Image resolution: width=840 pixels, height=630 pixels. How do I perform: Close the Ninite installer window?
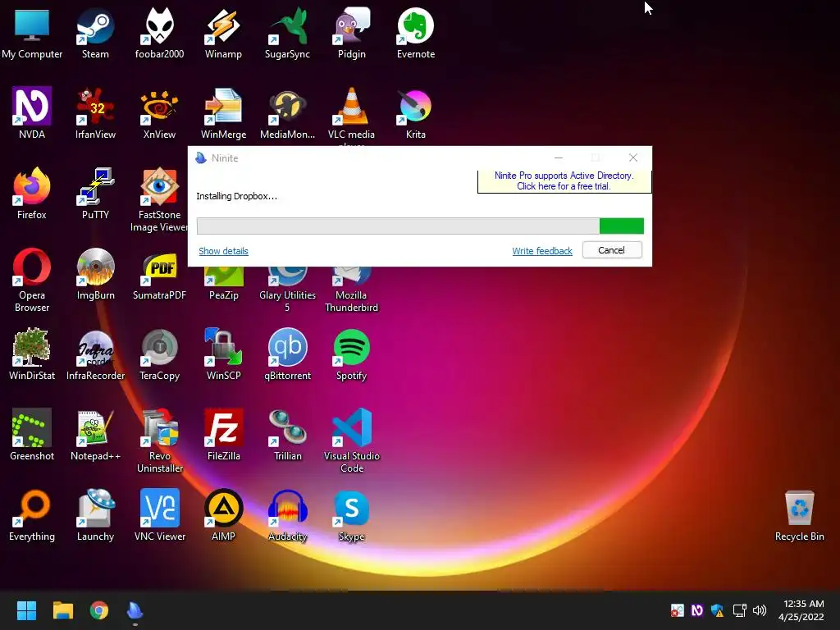633,157
